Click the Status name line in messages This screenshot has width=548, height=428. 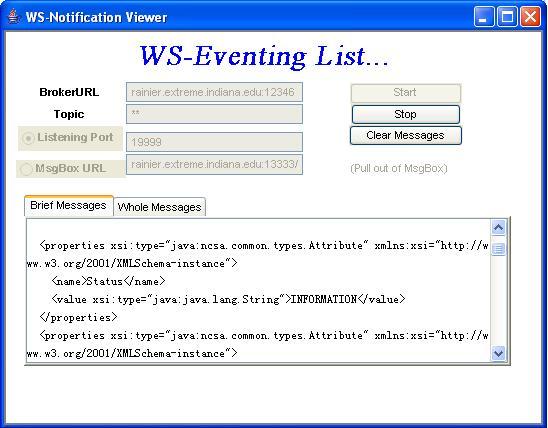[109, 281]
